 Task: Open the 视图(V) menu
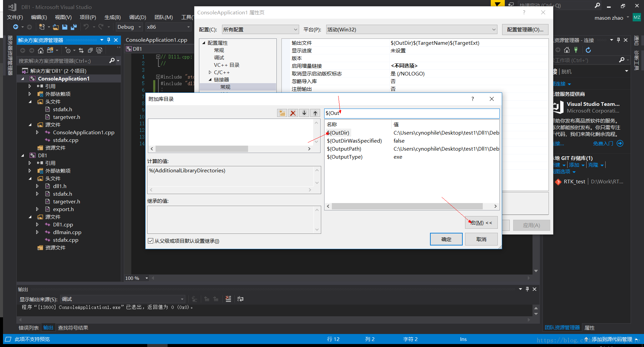pyautogui.click(x=63, y=17)
